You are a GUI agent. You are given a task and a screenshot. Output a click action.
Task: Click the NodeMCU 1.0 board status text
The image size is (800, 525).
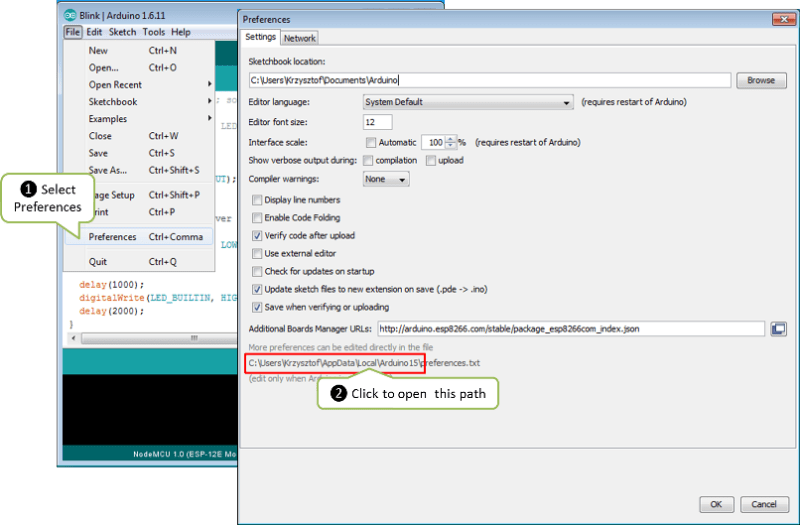[185, 454]
